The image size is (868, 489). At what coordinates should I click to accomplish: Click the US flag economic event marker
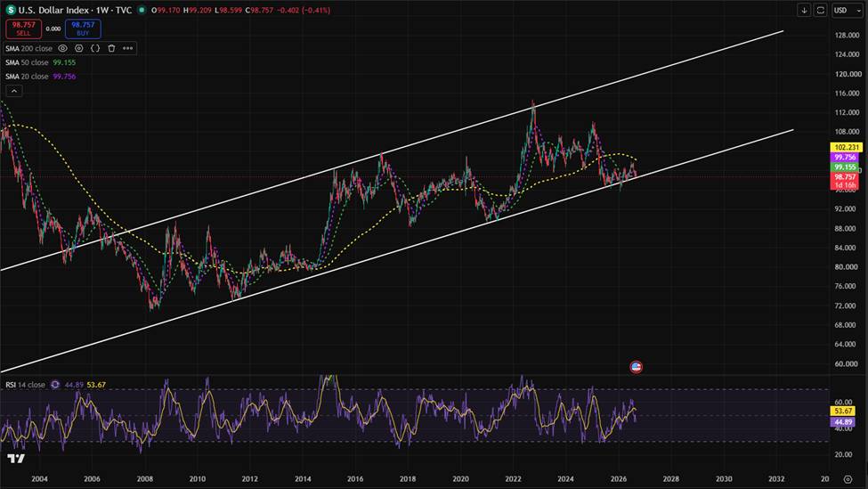click(x=636, y=367)
